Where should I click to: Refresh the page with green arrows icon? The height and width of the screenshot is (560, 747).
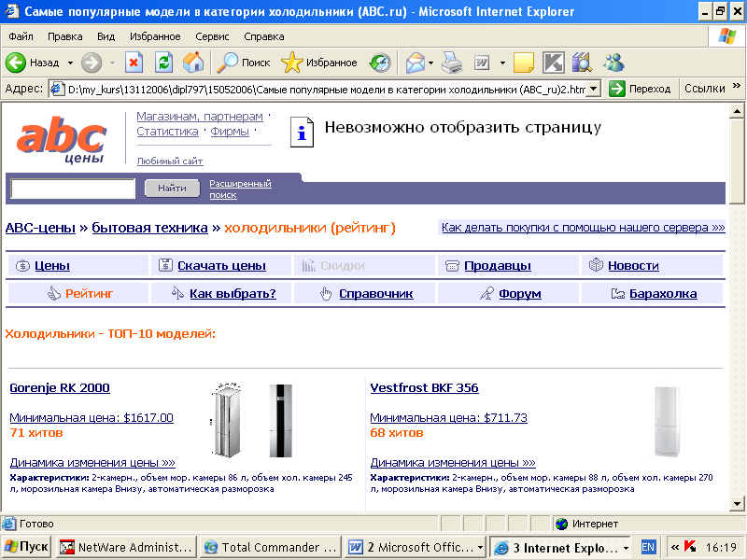tap(164, 63)
